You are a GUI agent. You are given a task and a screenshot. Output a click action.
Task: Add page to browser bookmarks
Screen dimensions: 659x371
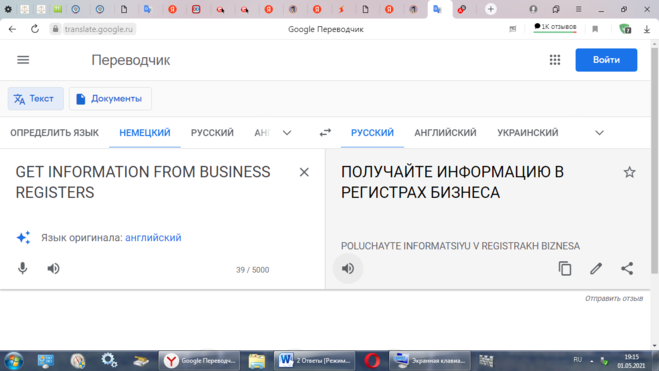pyautogui.click(x=595, y=29)
